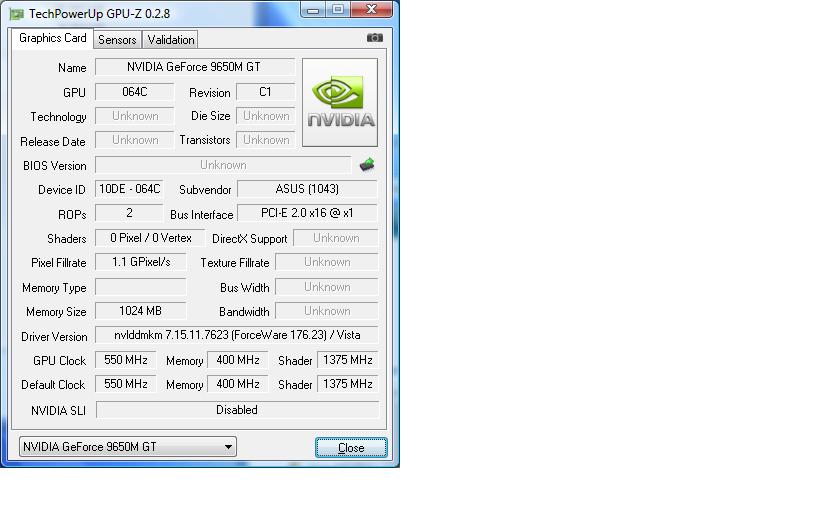The height and width of the screenshot is (525, 840).
Task: Click the Driver Version nvlddmkm field
Action: coord(237,335)
